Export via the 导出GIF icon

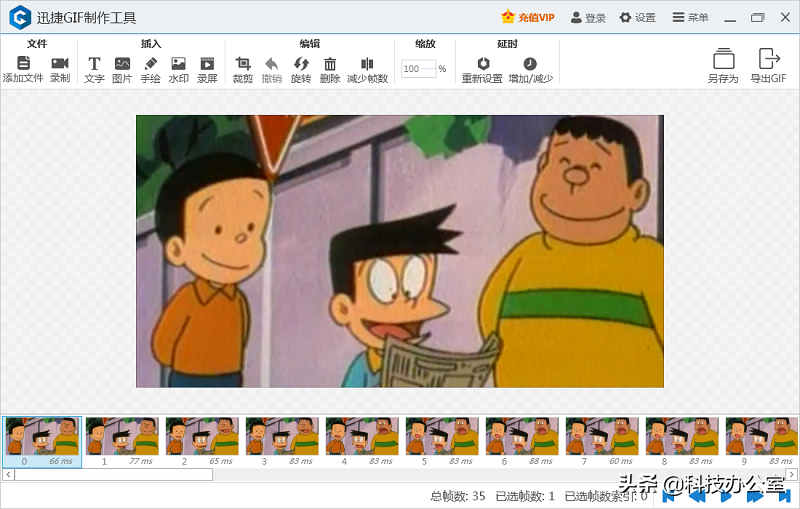768,58
